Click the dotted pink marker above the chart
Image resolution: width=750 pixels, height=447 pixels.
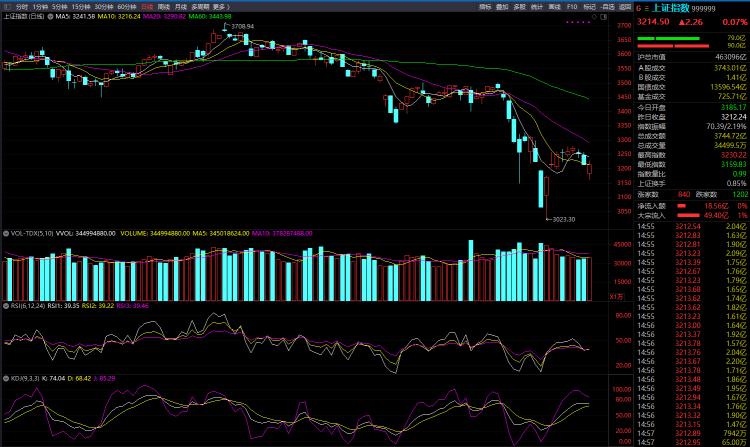(x=578, y=22)
